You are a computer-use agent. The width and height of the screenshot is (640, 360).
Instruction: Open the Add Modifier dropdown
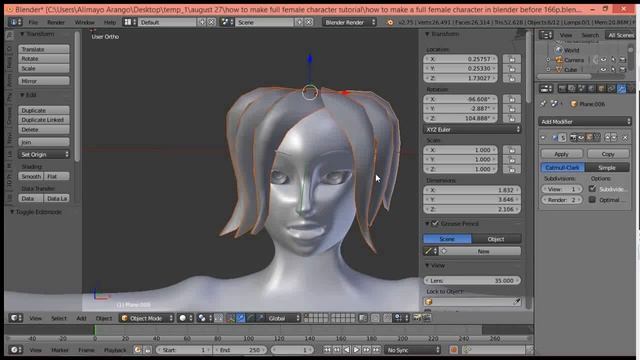(585, 122)
